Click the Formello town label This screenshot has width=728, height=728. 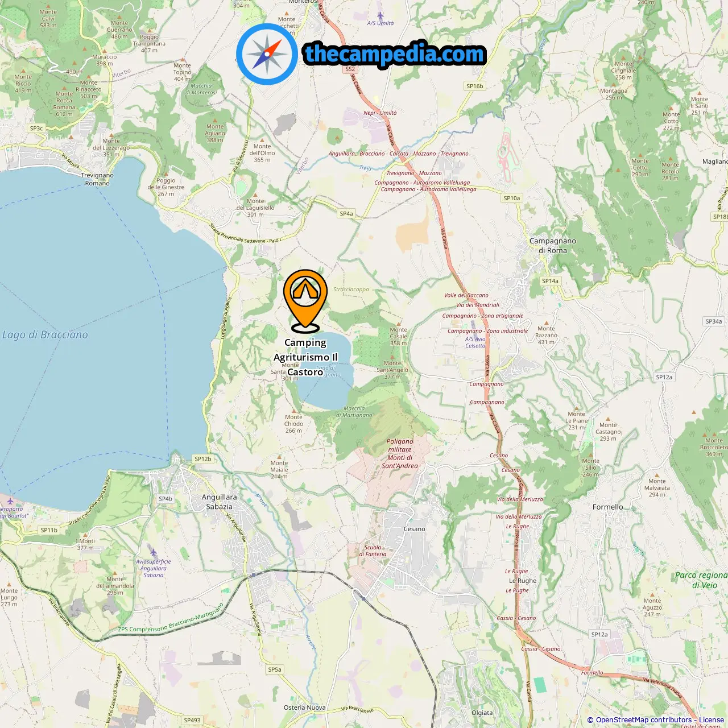tap(608, 507)
